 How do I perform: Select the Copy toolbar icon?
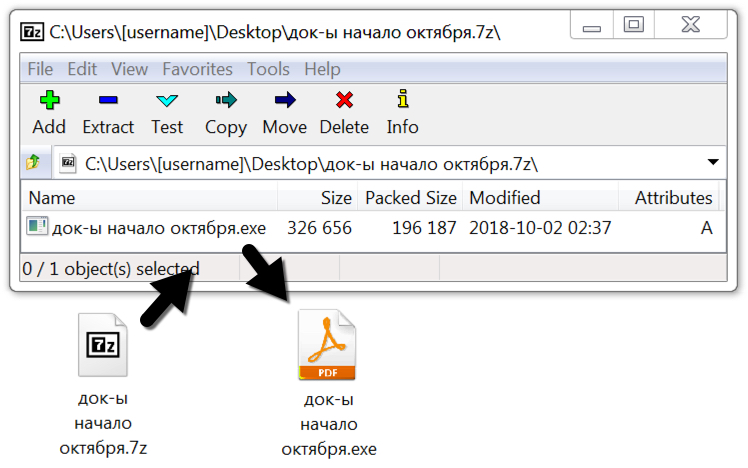(x=226, y=100)
